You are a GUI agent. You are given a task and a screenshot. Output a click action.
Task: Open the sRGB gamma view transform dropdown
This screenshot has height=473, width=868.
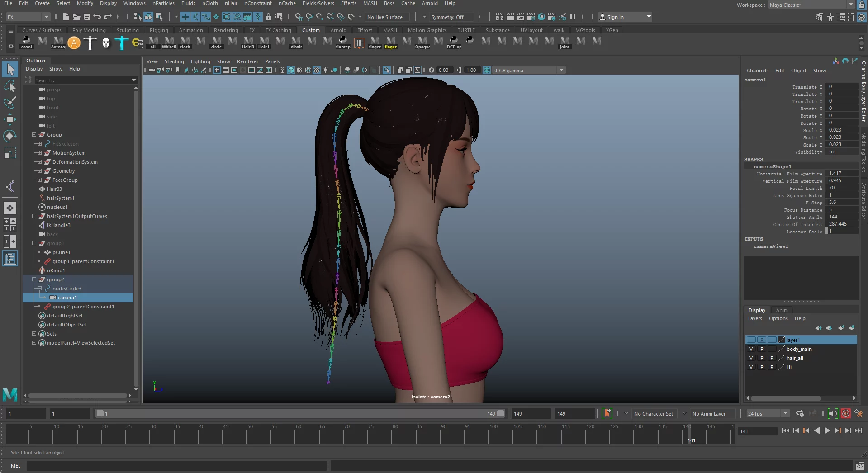click(x=529, y=70)
